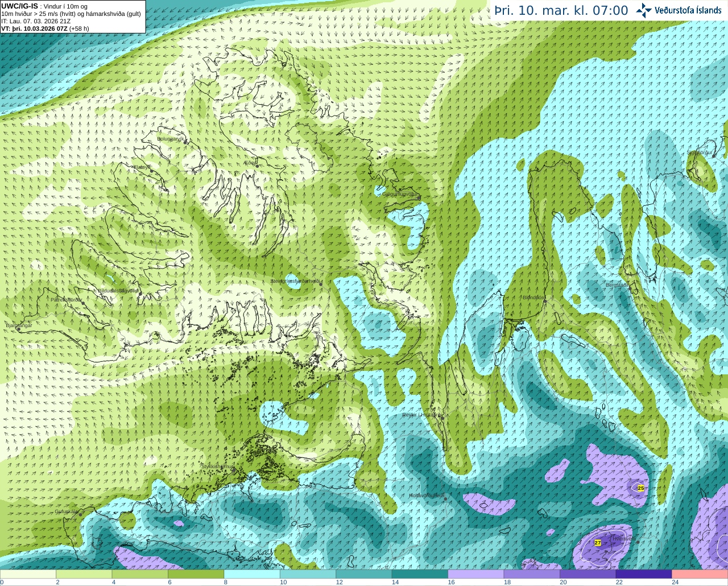Pick the 4–6 m/s green legend swatch
This screenshot has height=586, width=728.
140,574
